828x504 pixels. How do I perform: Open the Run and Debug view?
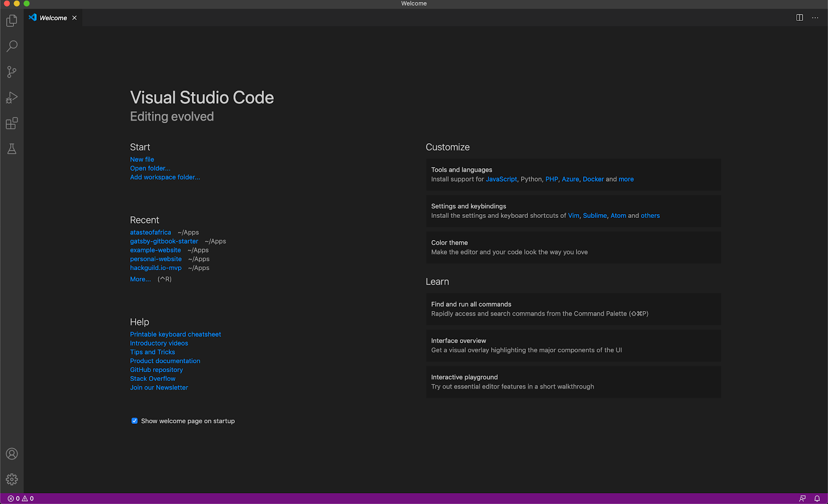click(12, 98)
